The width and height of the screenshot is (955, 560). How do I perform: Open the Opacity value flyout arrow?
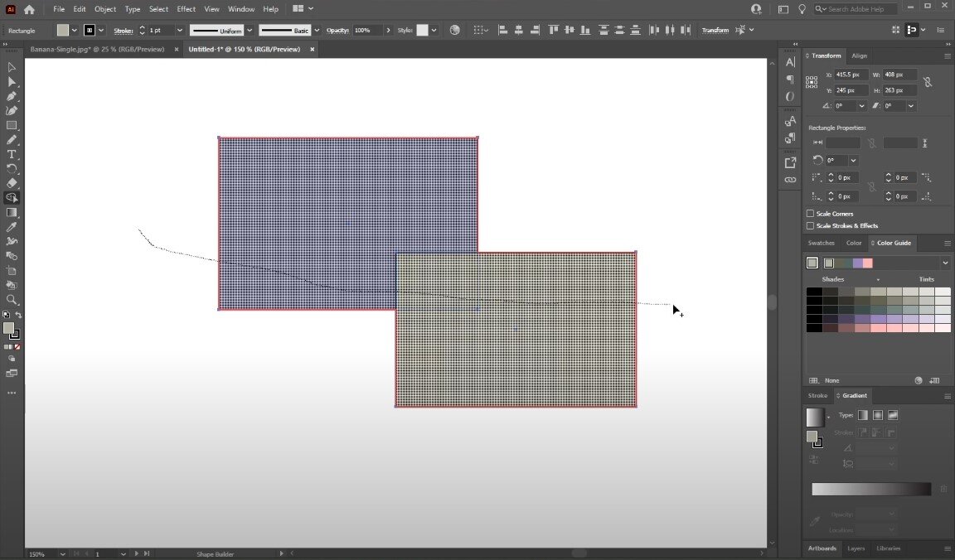coord(388,30)
